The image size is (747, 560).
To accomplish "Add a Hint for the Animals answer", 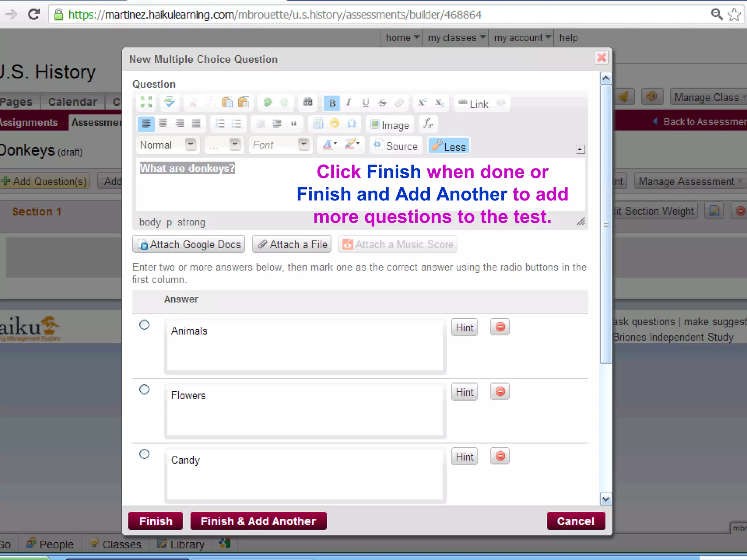I will coord(464,327).
